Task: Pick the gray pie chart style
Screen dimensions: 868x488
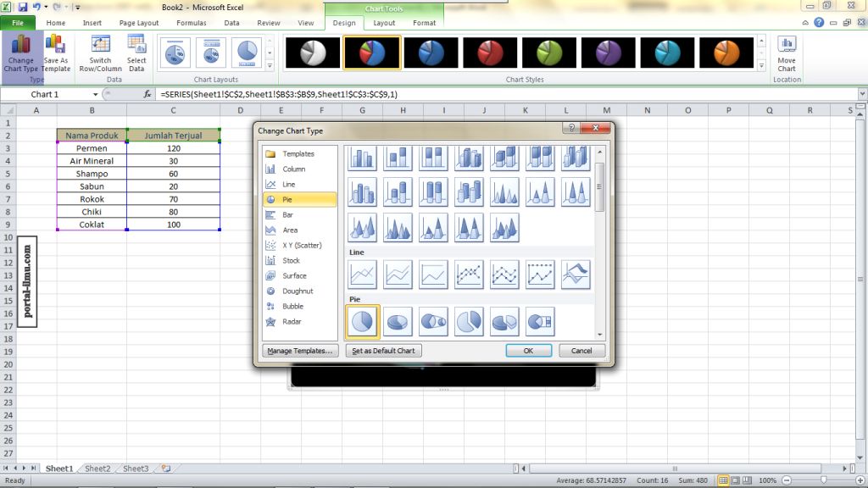Action: pyautogui.click(x=313, y=53)
